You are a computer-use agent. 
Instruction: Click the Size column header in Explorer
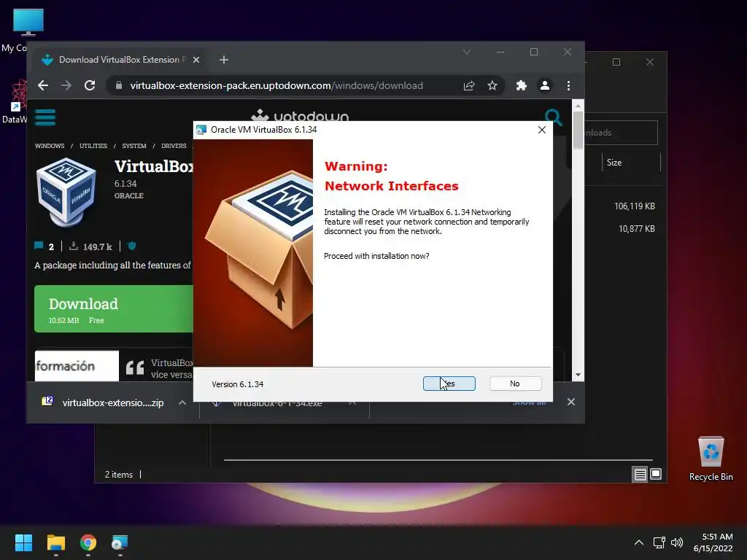pyautogui.click(x=631, y=163)
